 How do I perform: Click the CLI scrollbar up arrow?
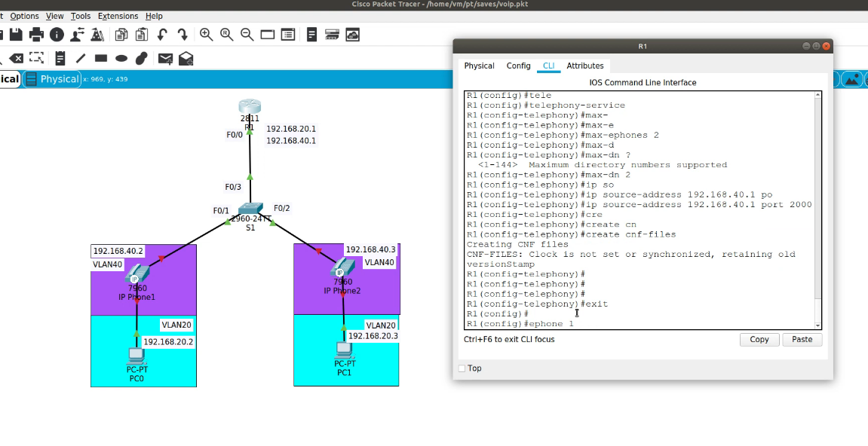point(817,96)
